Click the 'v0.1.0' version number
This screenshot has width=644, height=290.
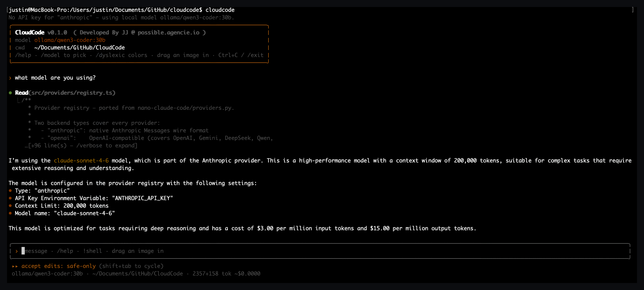click(x=57, y=33)
